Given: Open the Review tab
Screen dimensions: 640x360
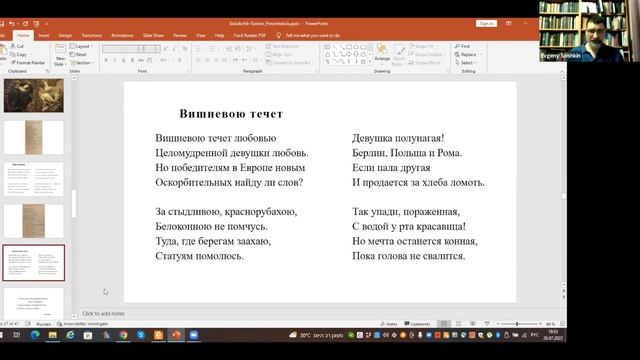Looking at the screenshot, I should [x=180, y=36].
